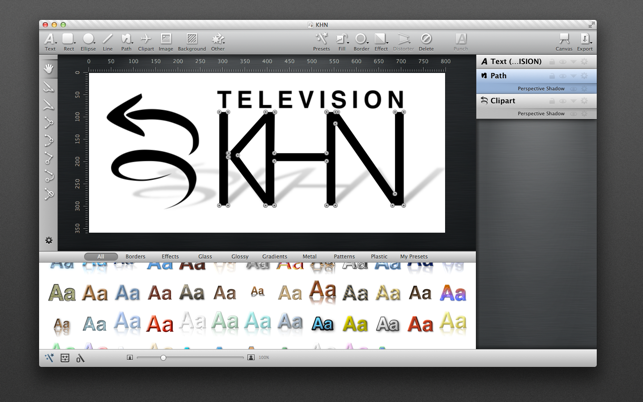
Task: Open the Border options
Action: (361, 42)
